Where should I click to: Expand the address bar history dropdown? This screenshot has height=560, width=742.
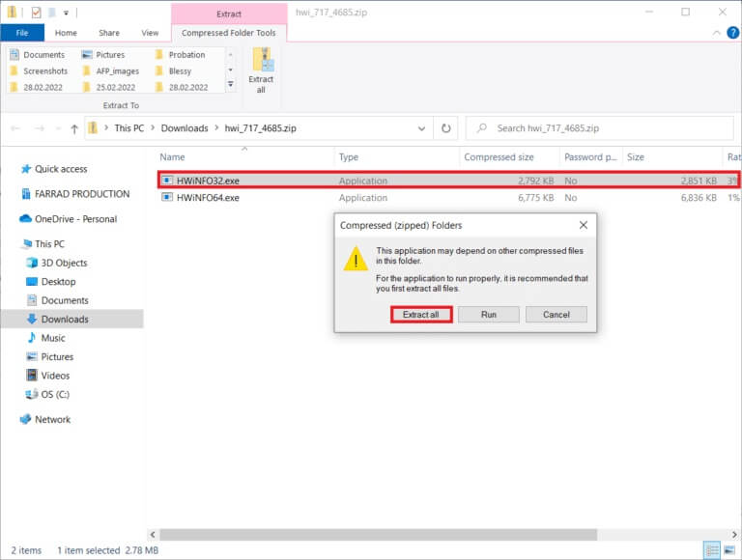click(x=421, y=128)
